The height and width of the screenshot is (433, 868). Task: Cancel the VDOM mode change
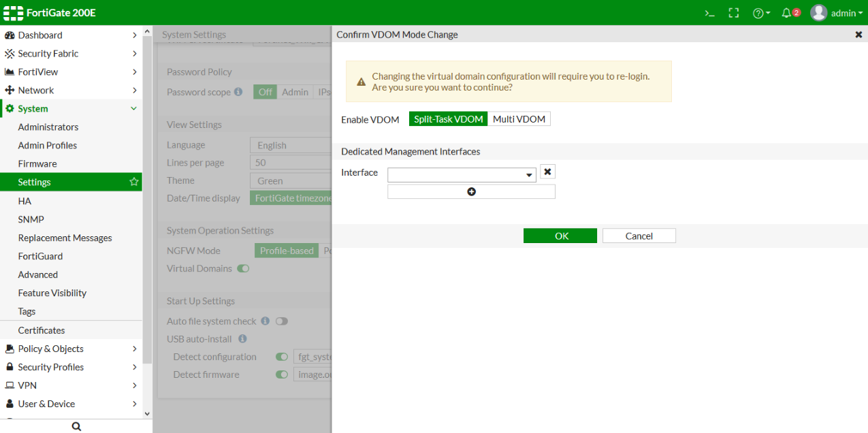coord(638,235)
